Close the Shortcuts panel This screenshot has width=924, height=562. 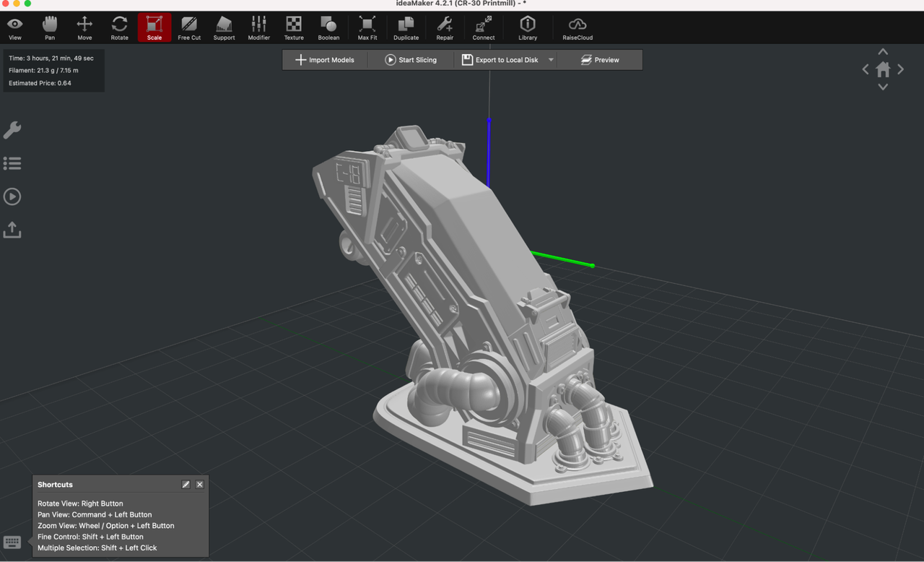tap(200, 485)
